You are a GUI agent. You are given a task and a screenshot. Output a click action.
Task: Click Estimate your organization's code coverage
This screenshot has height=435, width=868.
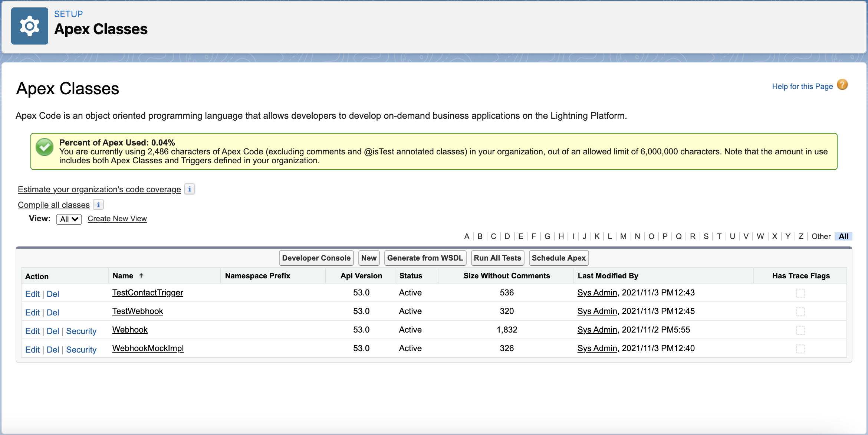click(99, 189)
